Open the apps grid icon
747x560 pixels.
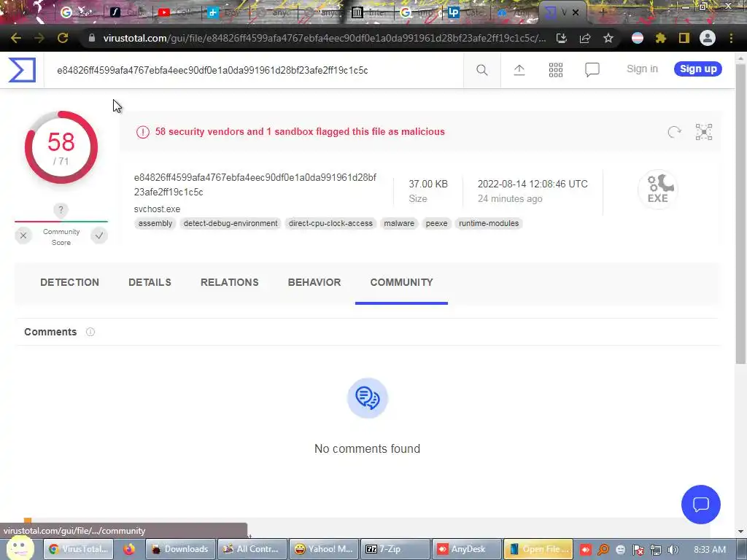coord(555,70)
